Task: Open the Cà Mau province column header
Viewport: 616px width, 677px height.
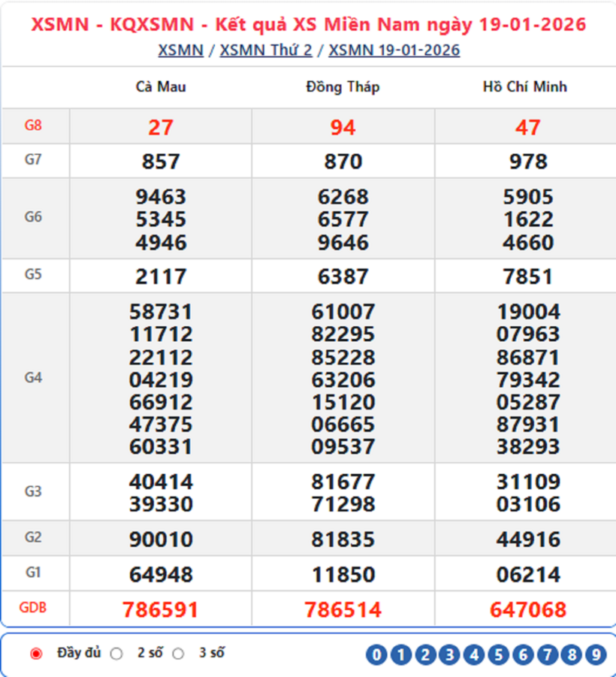Action: click(x=162, y=86)
